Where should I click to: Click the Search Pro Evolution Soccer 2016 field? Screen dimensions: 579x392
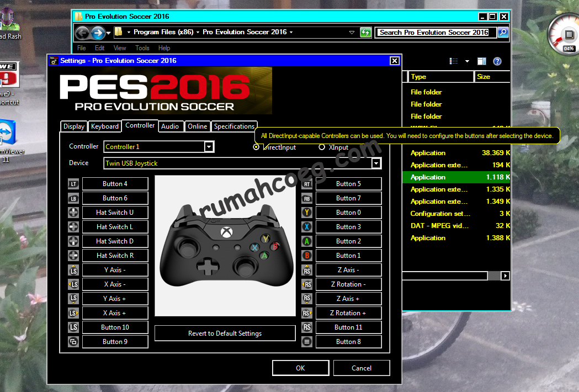coord(435,33)
